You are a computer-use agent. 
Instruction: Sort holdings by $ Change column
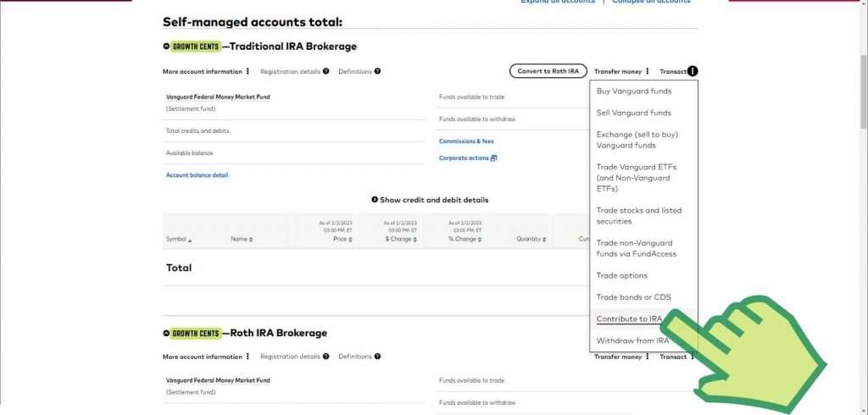tap(401, 239)
